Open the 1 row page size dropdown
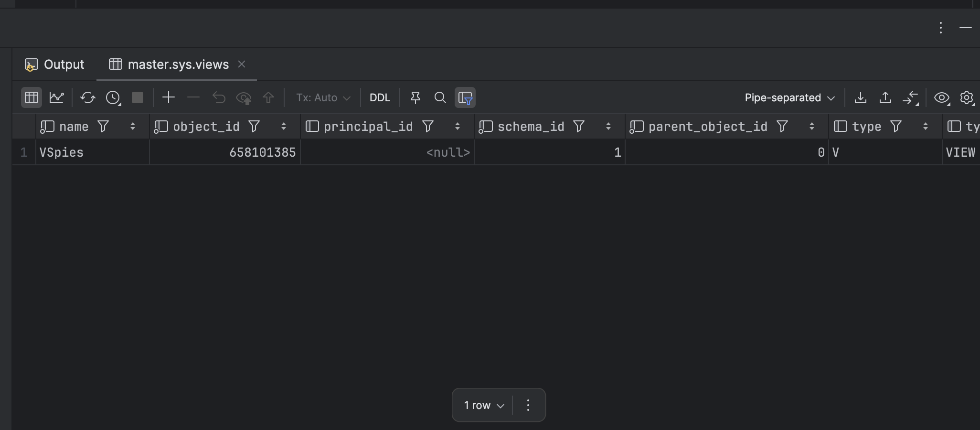Image resolution: width=980 pixels, height=430 pixels. [484, 405]
